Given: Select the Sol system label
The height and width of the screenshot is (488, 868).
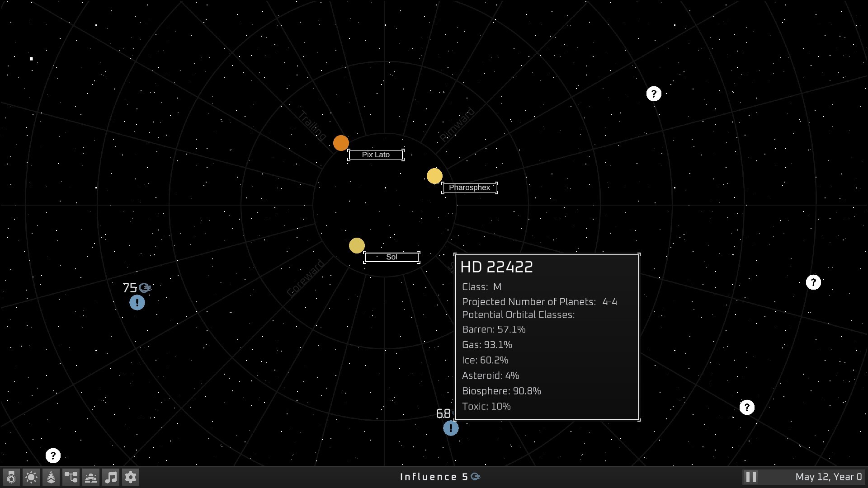Looking at the screenshot, I should tap(392, 257).
